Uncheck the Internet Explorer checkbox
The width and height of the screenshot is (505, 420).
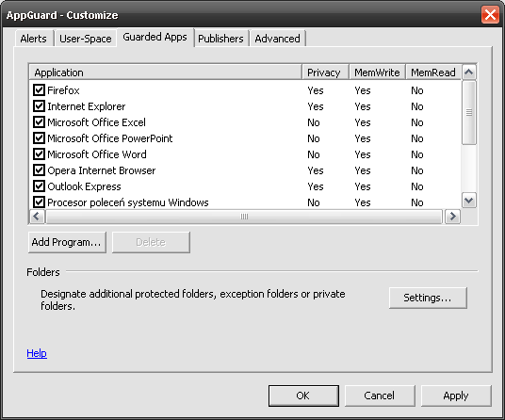(x=39, y=105)
